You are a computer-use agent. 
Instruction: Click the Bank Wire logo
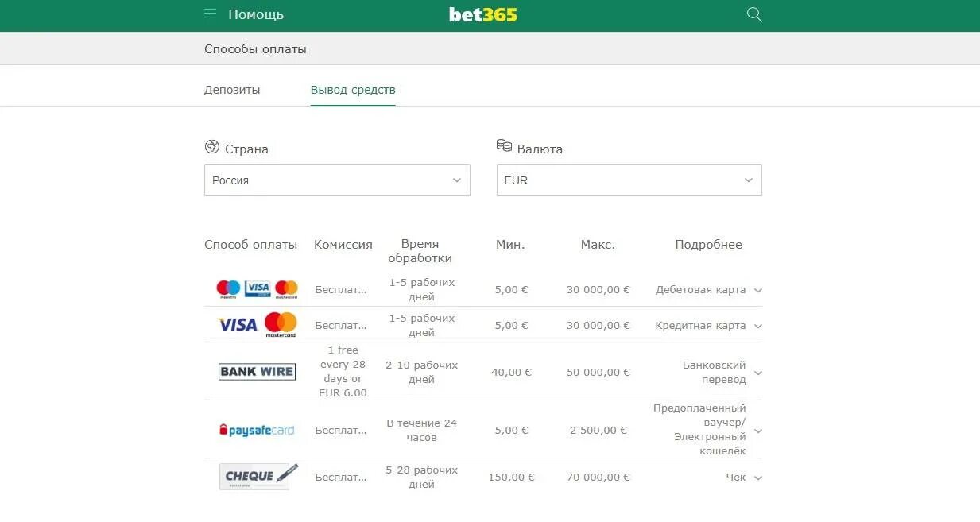[257, 371]
